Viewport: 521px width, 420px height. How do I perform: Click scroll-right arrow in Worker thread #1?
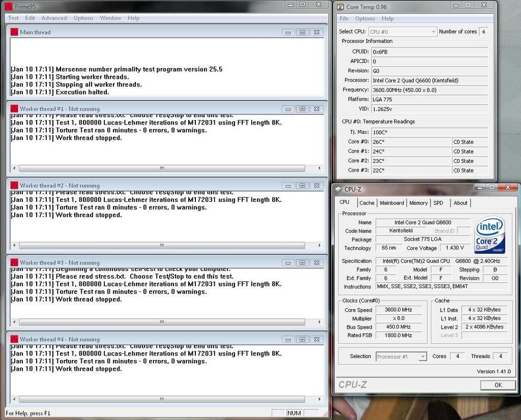tap(320, 168)
